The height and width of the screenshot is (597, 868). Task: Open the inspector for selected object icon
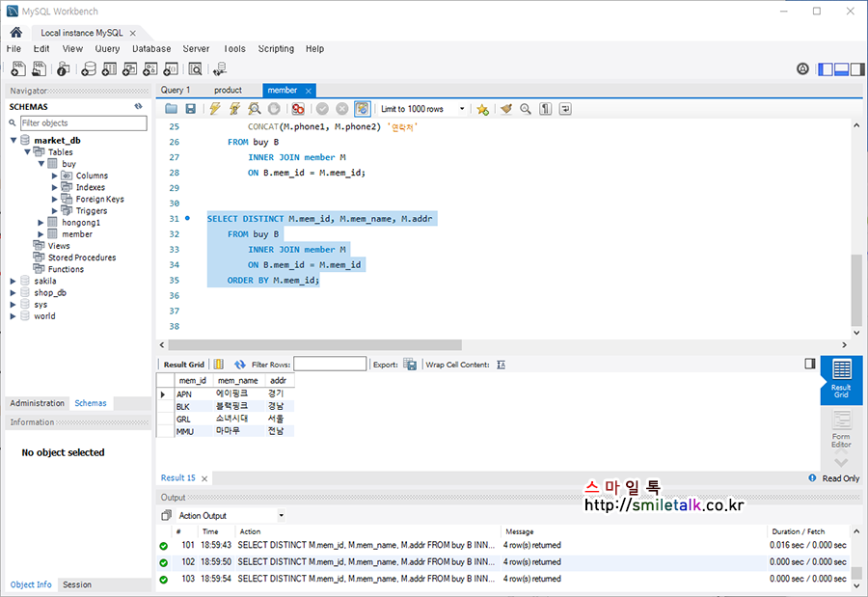tap(63, 68)
